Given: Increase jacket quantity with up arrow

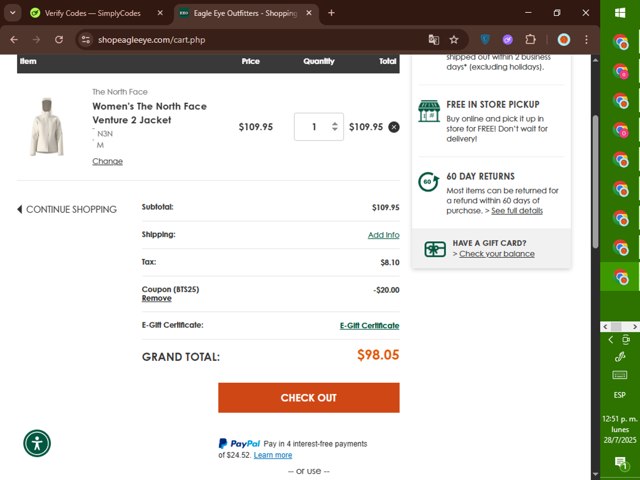Looking at the screenshot, I should (335, 124).
